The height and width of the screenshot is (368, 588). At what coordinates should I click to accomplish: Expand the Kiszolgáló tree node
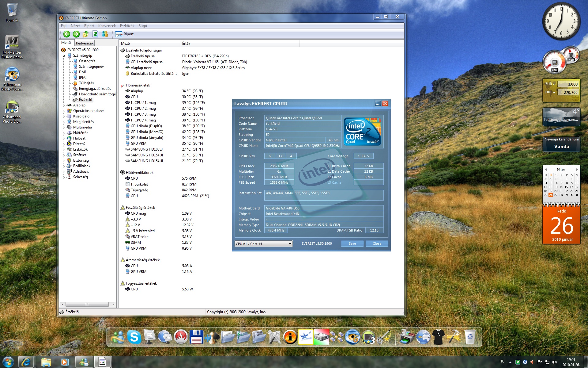pos(64,117)
